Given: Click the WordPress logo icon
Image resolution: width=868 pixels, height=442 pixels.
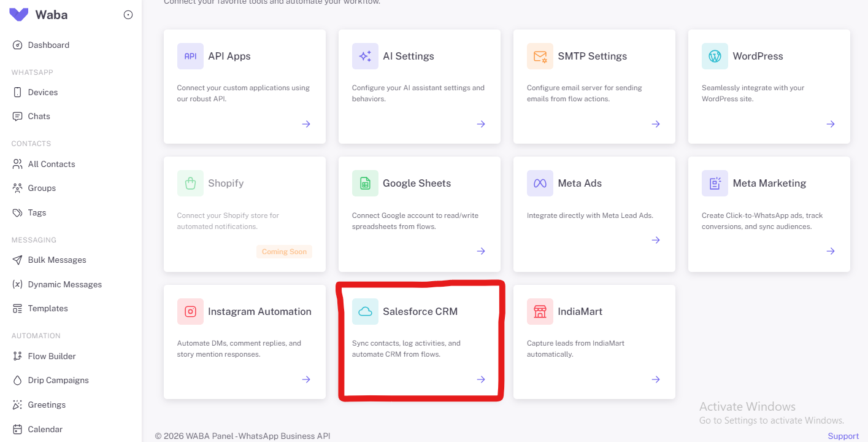Looking at the screenshot, I should pos(715,56).
